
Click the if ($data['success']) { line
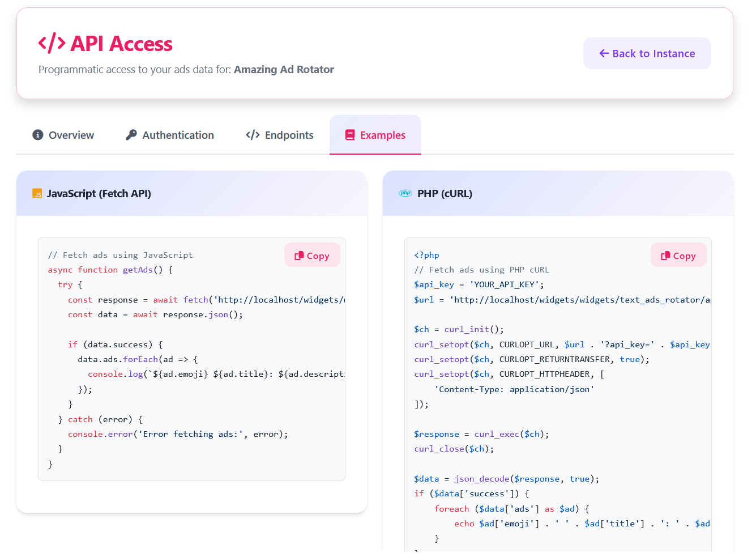472,494
